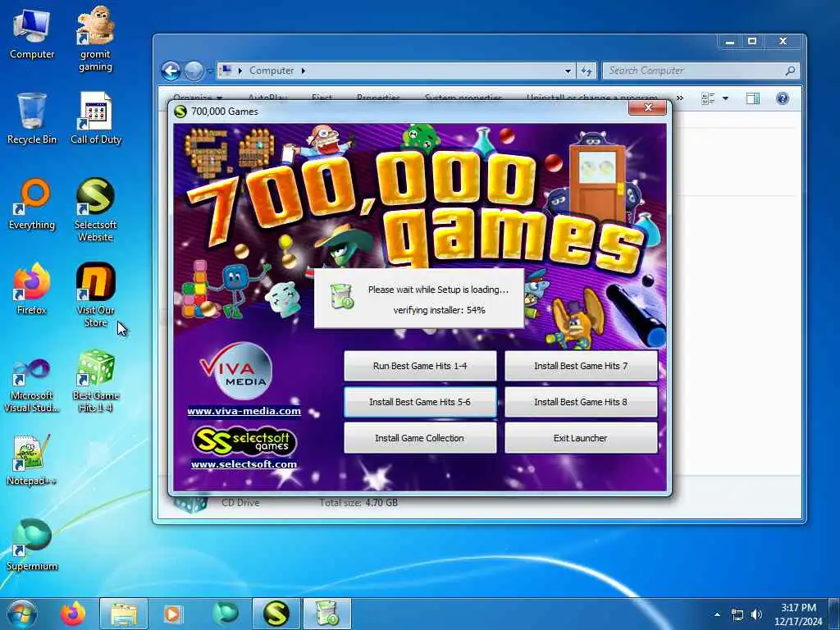The height and width of the screenshot is (630, 840).
Task: Click the Install Game Collection button
Action: tap(420, 438)
